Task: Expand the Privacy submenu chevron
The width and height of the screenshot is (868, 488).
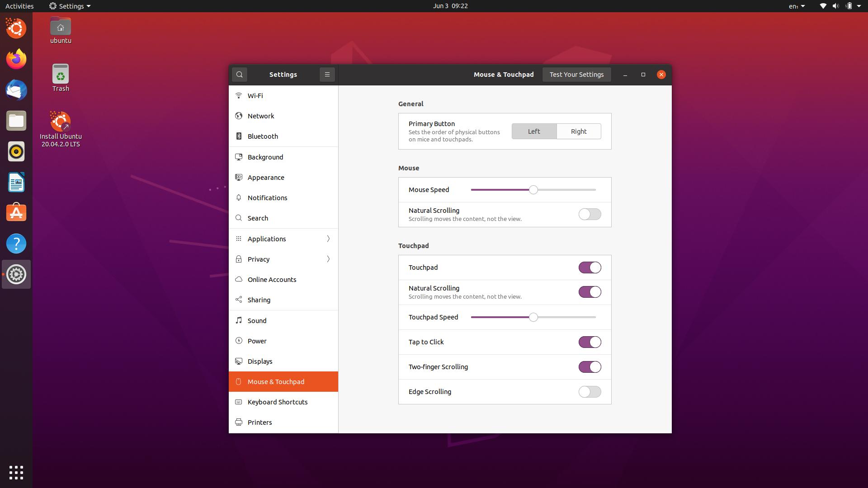Action: (x=328, y=259)
